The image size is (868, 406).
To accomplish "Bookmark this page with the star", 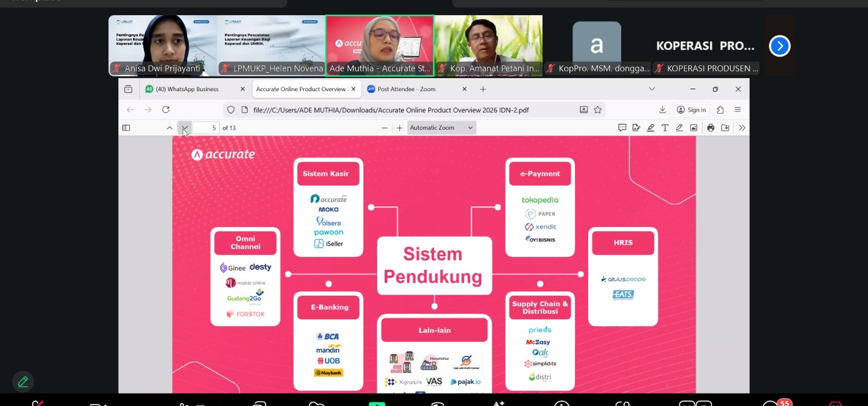I will pos(598,110).
